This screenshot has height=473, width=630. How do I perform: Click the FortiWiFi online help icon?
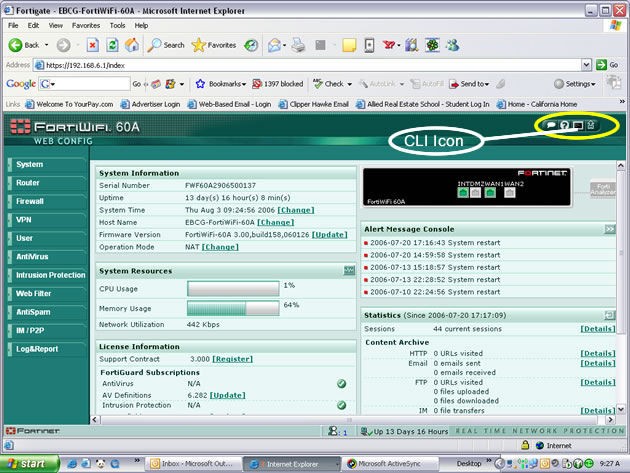[564, 125]
